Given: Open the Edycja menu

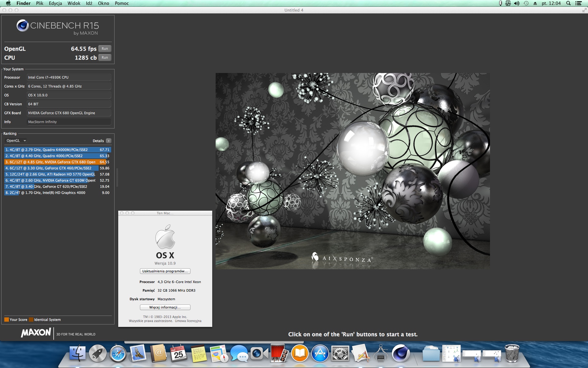Looking at the screenshot, I should tap(55, 3).
